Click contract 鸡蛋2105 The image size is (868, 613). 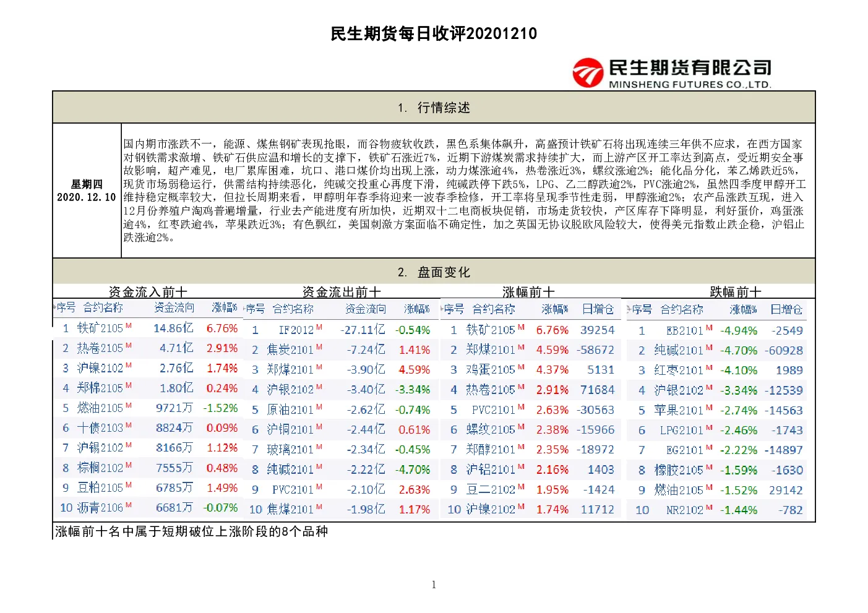[x=491, y=370]
